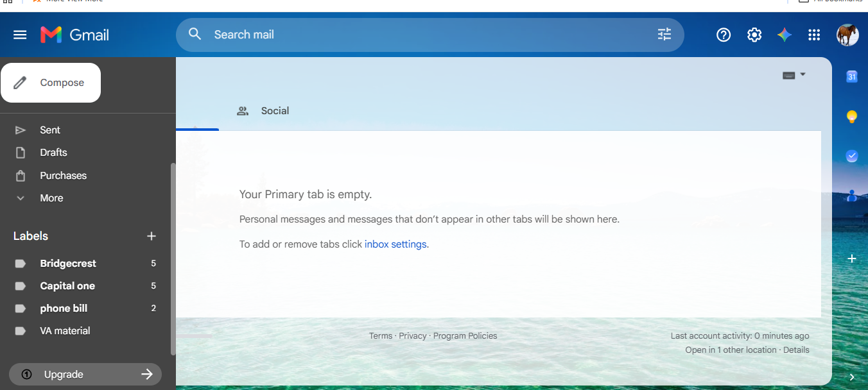Image resolution: width=868 pixels, height=390 pixels.
Task: Create new label plus icon
Action: click(152, 236)
